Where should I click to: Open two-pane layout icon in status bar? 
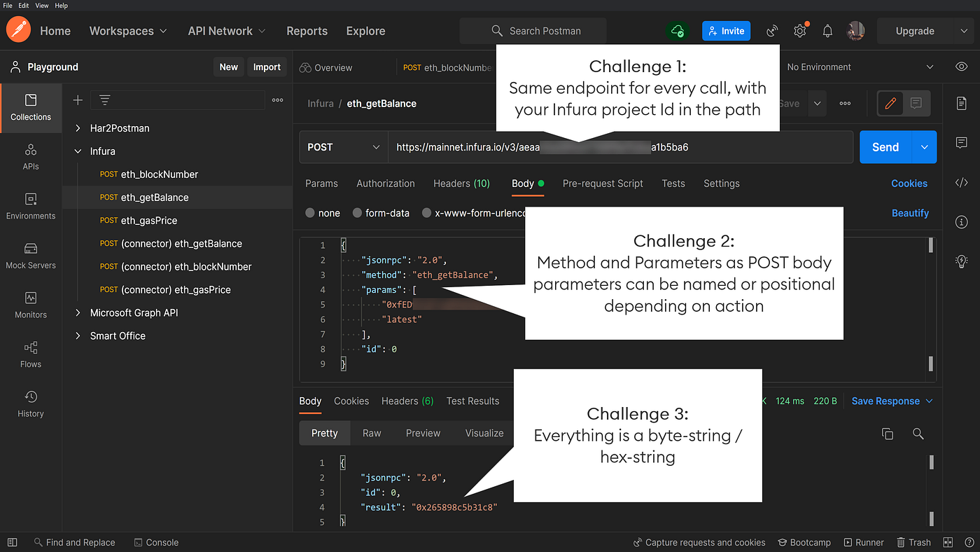click(x=948, y=542)
